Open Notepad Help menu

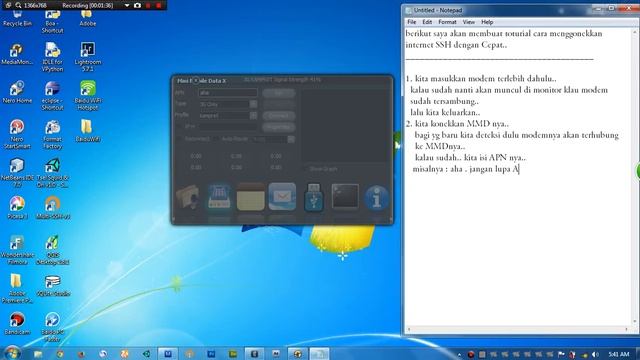(487, 22)
